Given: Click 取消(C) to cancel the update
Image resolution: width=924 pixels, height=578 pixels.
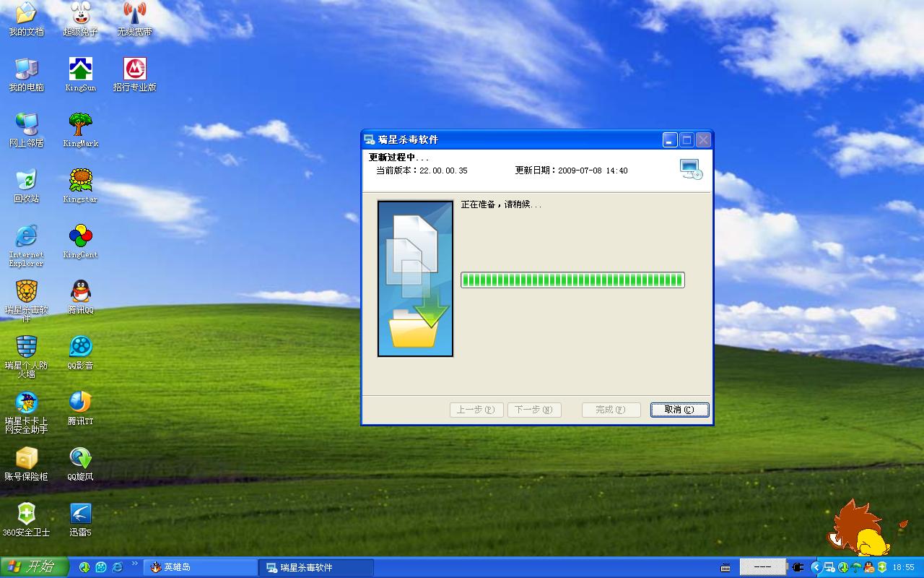Looking at the screenshot, I should (679, 410).
